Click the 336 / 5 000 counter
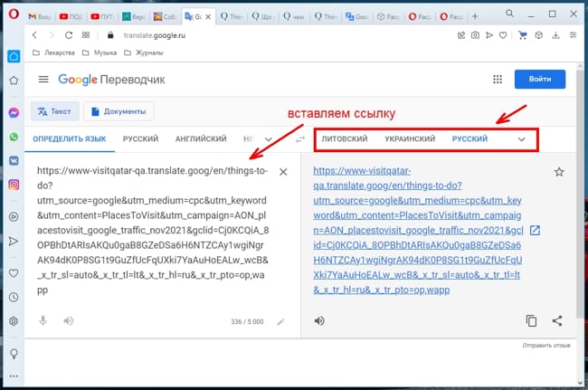This screenshot has height=390, width=588. click(x=247, y=322)
